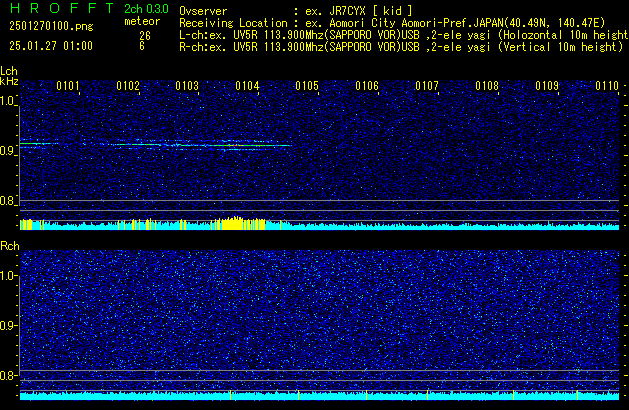Pick time marker 0108

click(x=487, y=86)
